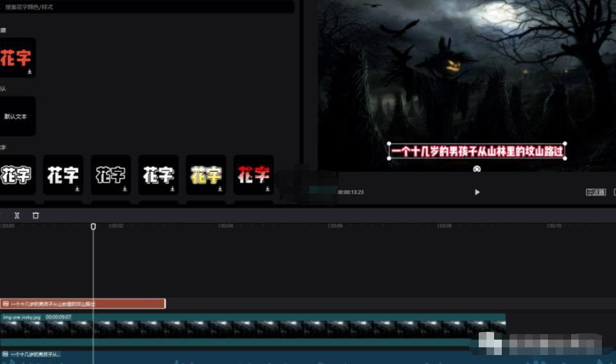Select the blue audio subtitle track clip

tap(32, 354)
